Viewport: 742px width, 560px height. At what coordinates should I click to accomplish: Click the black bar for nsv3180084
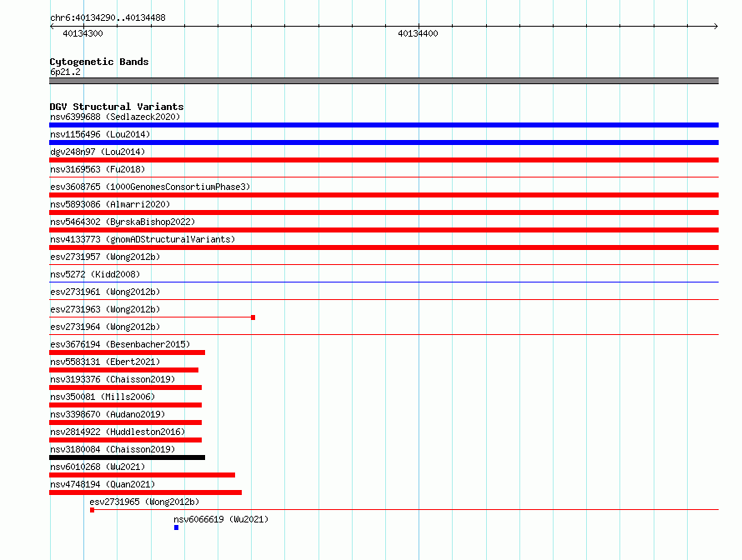(128, 457)
